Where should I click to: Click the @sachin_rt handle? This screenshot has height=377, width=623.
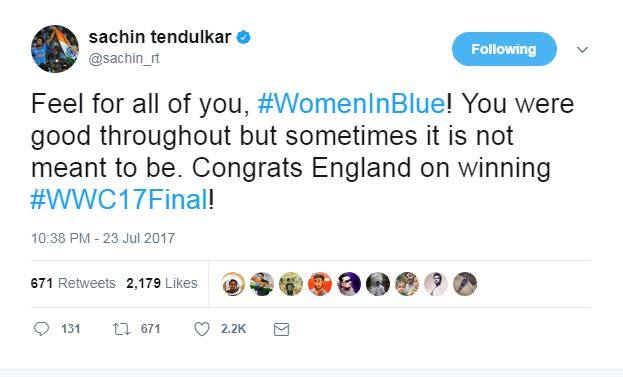pos(124,58)
